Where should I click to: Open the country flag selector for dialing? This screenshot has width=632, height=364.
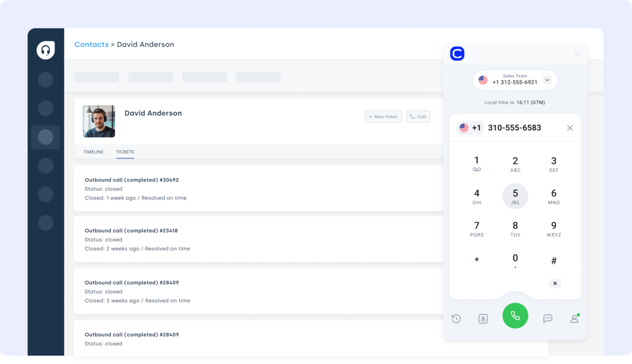pyautogui.click(x=464, y=128)
